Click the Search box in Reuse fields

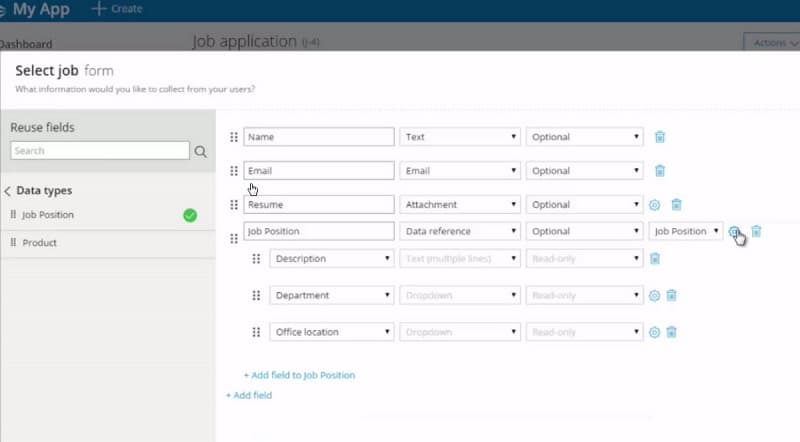(99, 151)
